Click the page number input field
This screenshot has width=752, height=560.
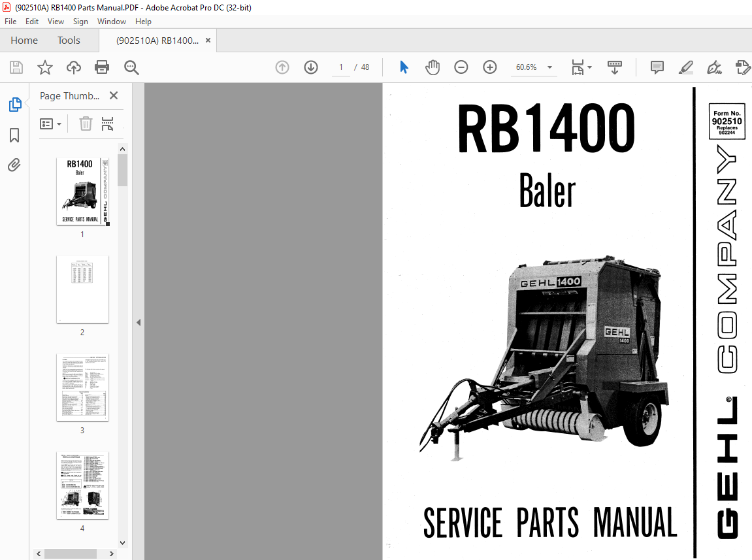point(341,67)
